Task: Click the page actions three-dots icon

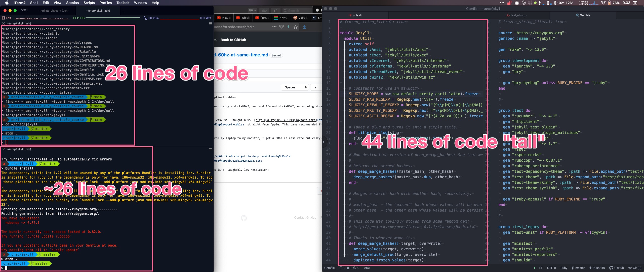Action: click(274, 27)
